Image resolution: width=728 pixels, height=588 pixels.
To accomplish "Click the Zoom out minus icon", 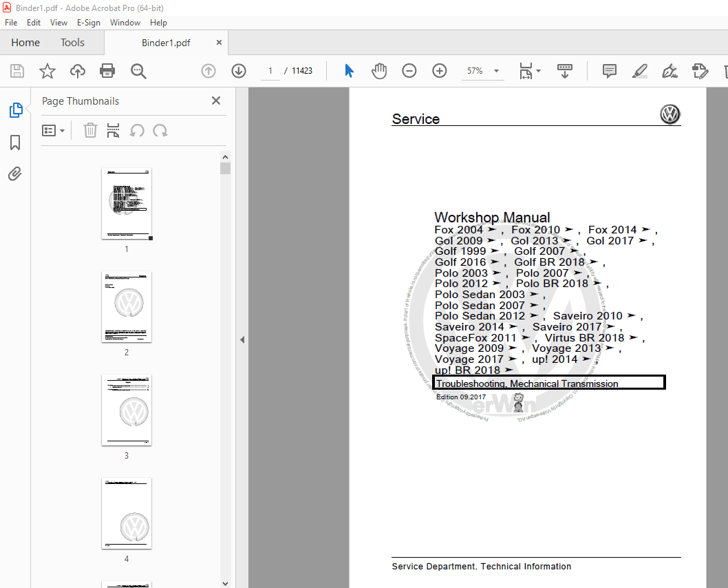I will click(x=409, y=71).
